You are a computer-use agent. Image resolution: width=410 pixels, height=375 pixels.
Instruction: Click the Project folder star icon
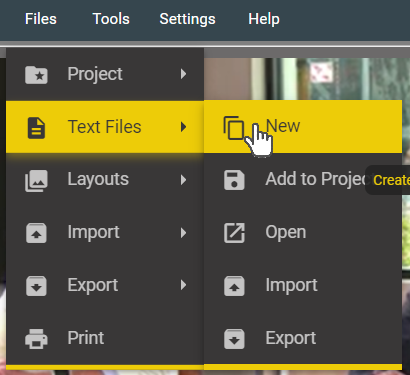point(36,74)
